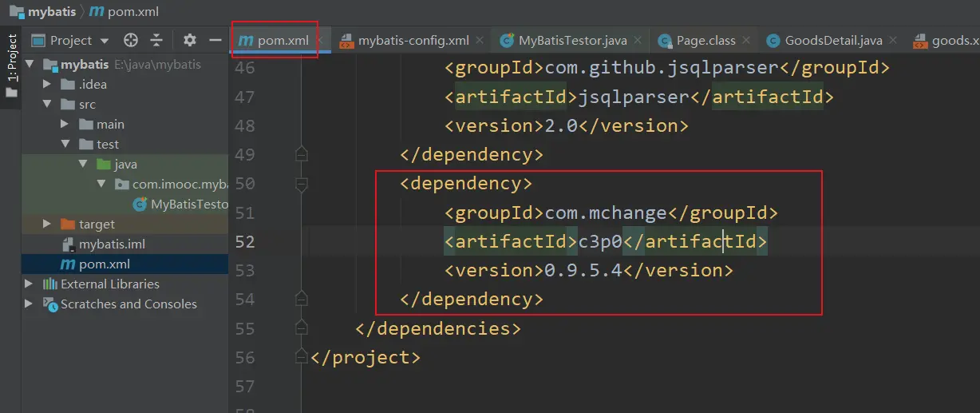Switch to the GoodsDetail.java tab

(x=832, y=40)
